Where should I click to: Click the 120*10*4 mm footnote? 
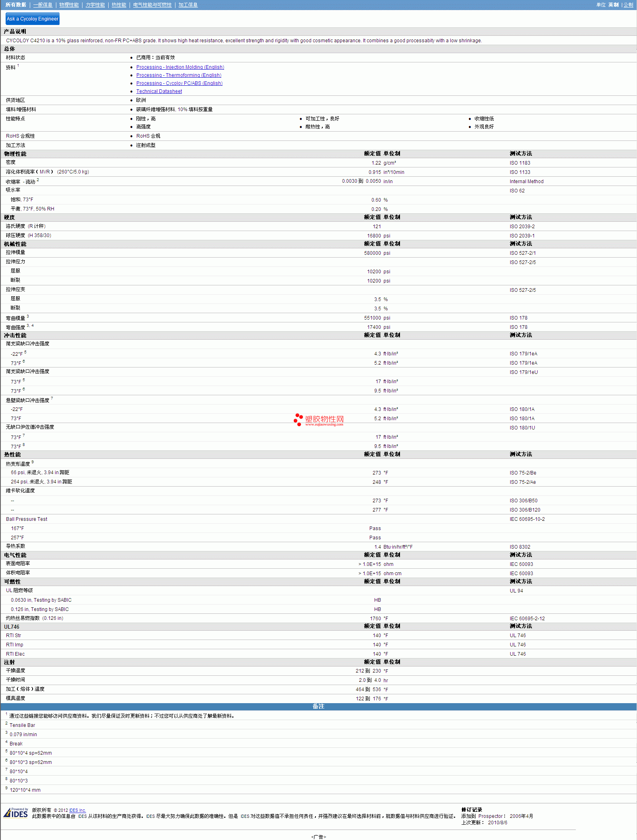point(25,790)
